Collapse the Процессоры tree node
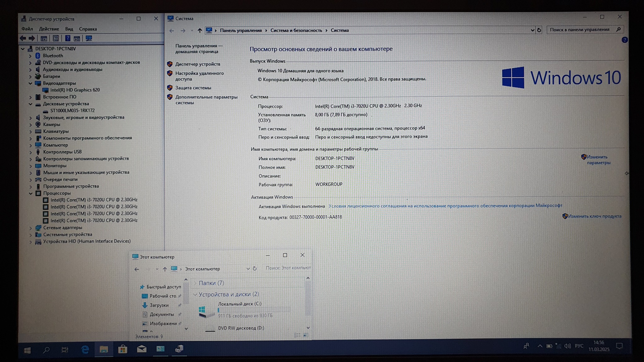Screen dimensions: 644x362 pos(31,194)
